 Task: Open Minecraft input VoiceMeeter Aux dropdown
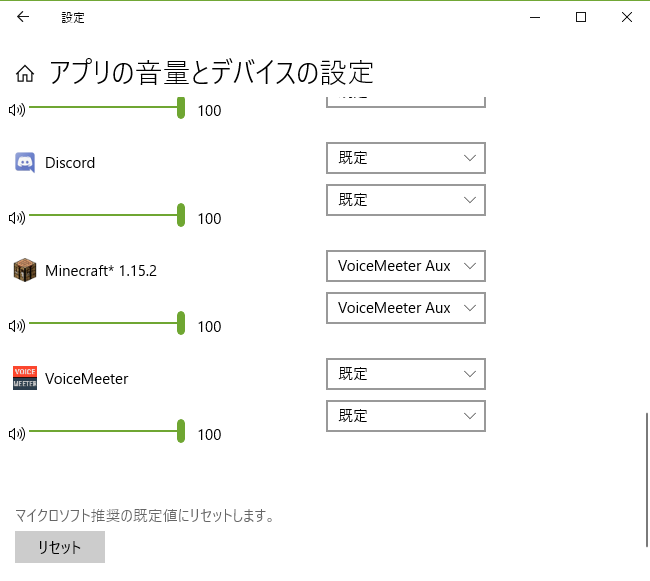[x=406, y=308]
